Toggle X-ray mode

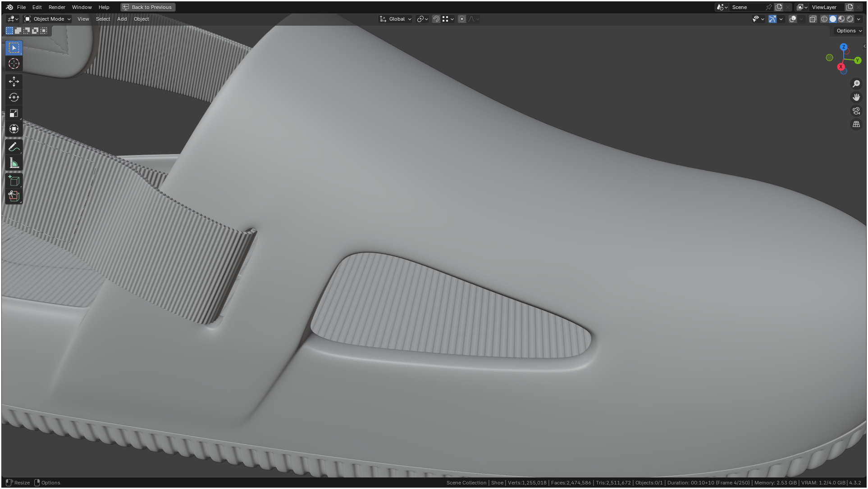pos(813,19)
